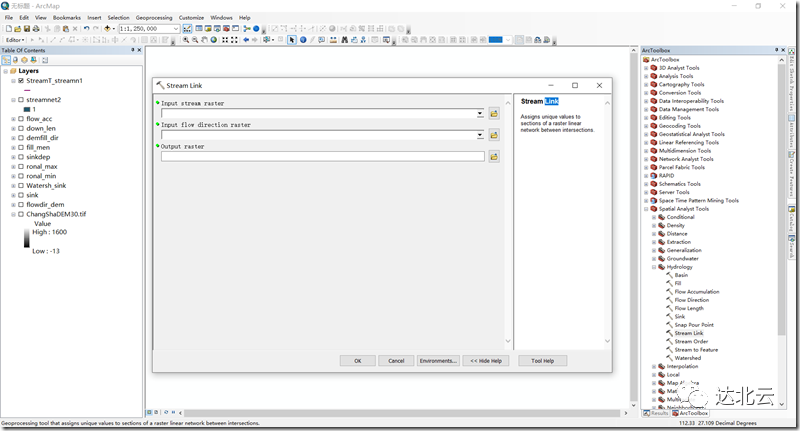Open the Bookmarks menu
800x431 pixels.
(66, 17)
